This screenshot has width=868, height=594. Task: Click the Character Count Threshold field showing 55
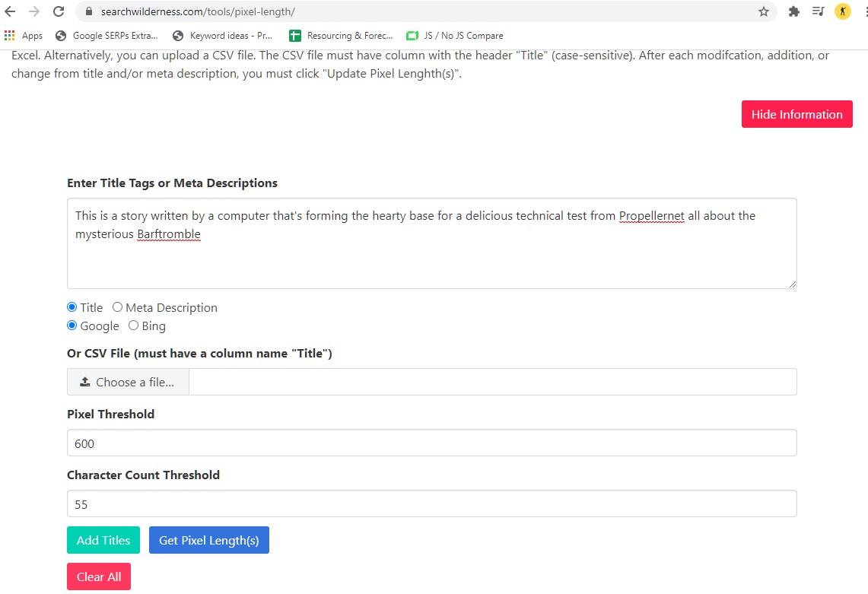[432, 503]
